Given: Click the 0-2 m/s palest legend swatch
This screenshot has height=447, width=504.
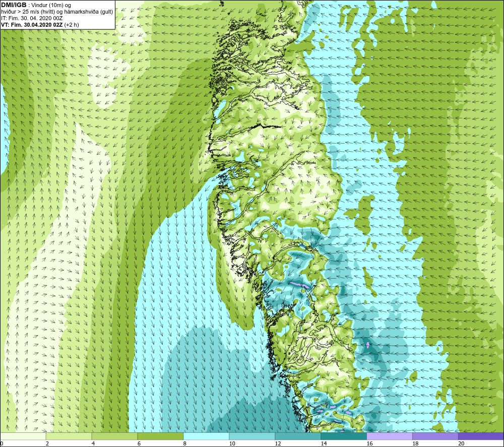Looking at the screenshot, I should click(23, 436).
